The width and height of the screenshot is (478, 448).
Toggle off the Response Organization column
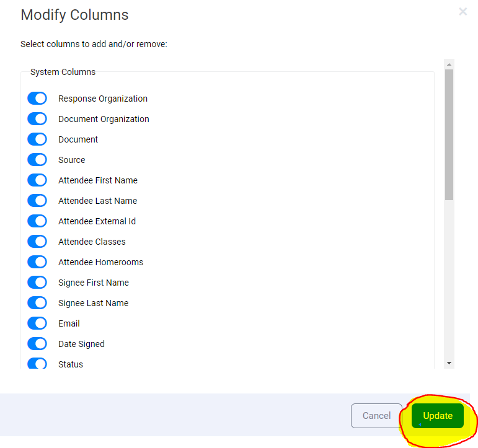pyautogui.click(x=37, y=99)
